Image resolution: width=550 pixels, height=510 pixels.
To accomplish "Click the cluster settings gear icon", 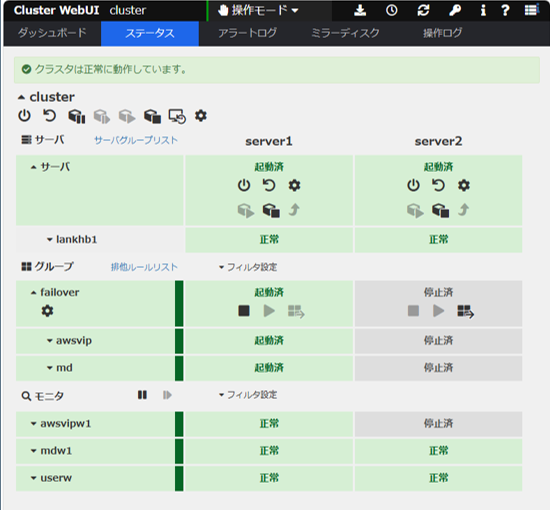I will tap(201, 115).
